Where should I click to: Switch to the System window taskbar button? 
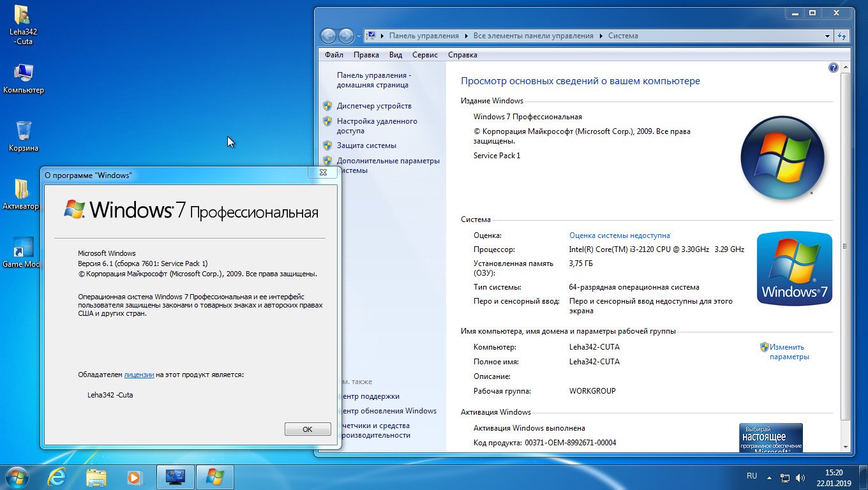point(176,477)
